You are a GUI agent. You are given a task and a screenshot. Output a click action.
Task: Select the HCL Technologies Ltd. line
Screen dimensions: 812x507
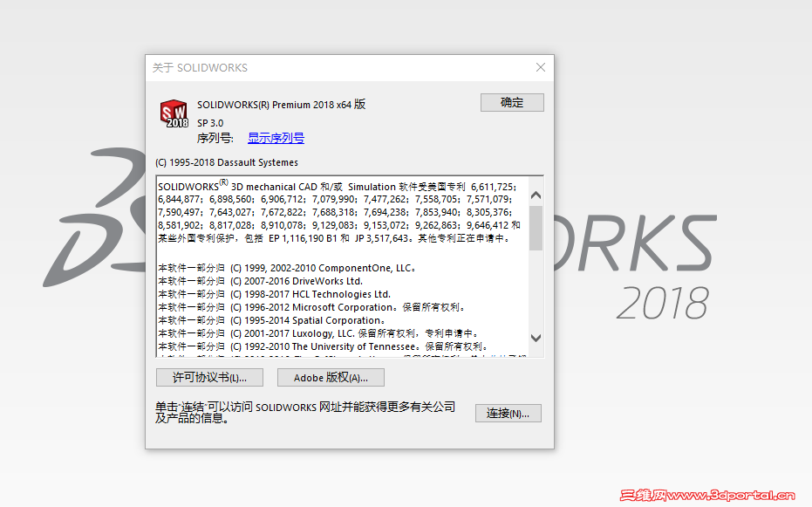coord(275,294)
